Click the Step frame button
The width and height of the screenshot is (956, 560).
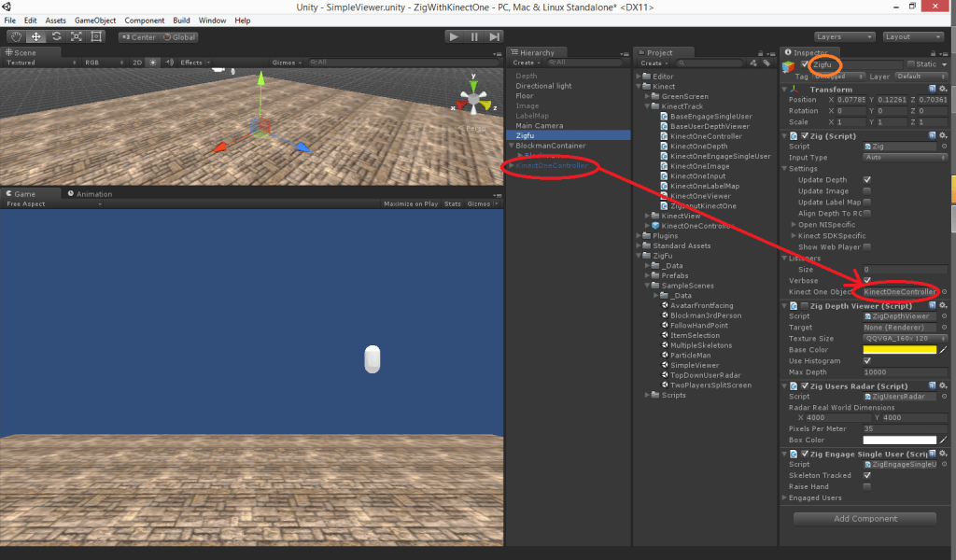[494, 36]
